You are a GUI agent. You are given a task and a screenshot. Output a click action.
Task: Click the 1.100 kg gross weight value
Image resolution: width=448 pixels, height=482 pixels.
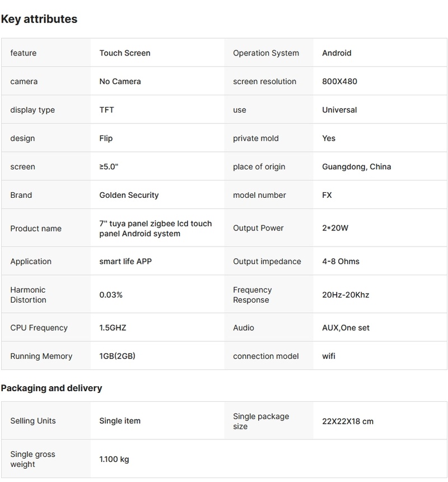(114, 460)
